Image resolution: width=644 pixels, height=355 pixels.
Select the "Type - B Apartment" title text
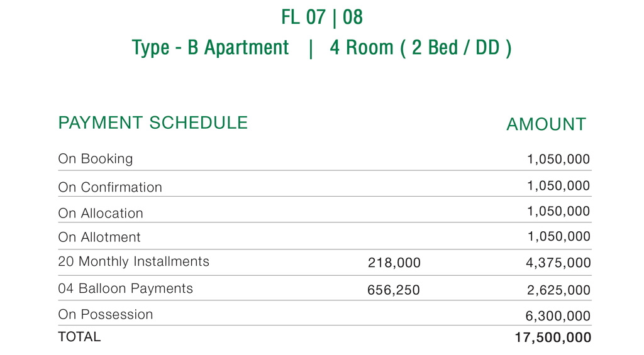click(210, 48)
